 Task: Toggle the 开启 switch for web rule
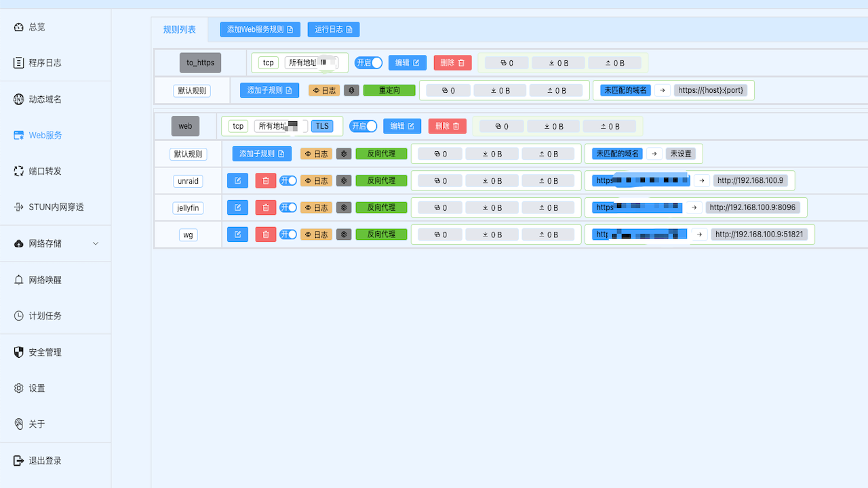pyautogui.click(x=363, y=126)
